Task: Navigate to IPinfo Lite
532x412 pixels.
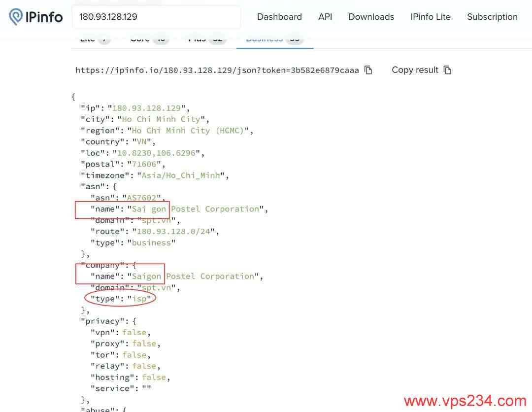Action: pyautogui.click(x=431, y=17)
